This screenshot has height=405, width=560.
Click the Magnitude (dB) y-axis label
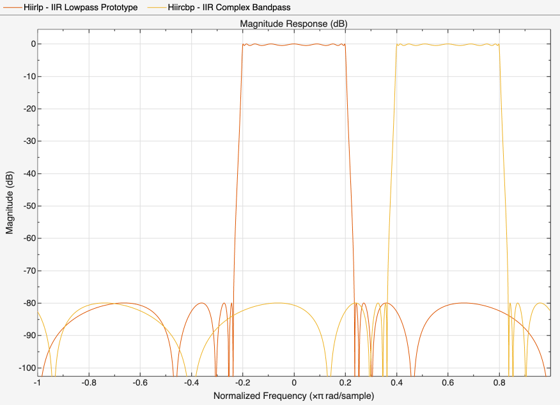[x=9, y=202]
